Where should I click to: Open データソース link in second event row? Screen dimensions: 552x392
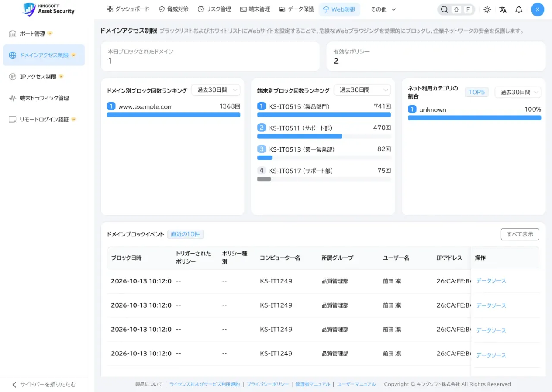pyautogui.click(x=491, y=305)
